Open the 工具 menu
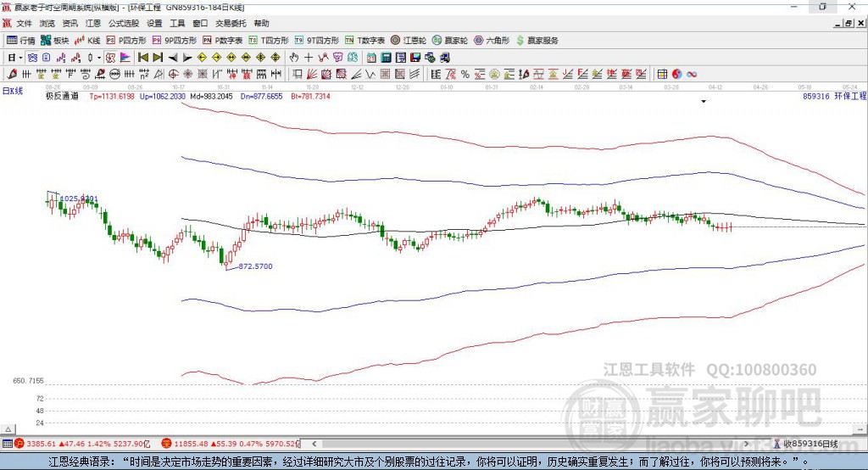868x470 pixels. [x=177, y=23]
